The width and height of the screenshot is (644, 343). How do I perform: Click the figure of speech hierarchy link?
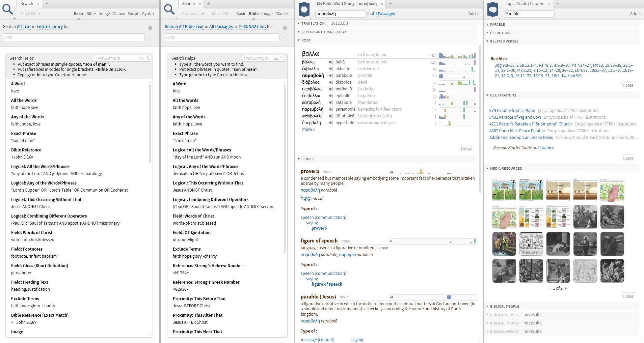pyautogui.click(x=327, y=284)
